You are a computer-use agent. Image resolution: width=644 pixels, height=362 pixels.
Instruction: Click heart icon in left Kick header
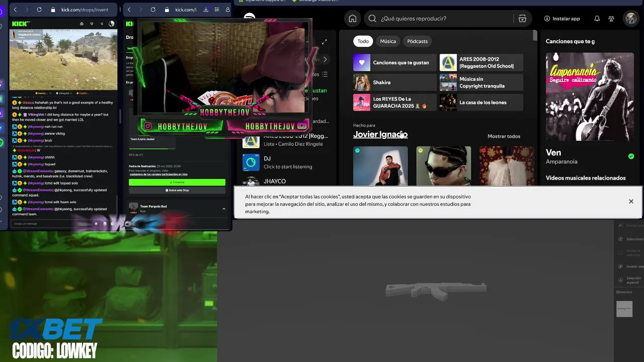(x=92, y=24)
